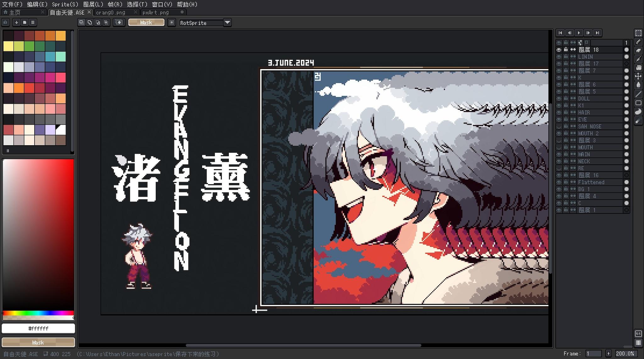This screenshot has height=359, width=644.
Task: Go to next frame button
Action: click(x=588, y=33)
